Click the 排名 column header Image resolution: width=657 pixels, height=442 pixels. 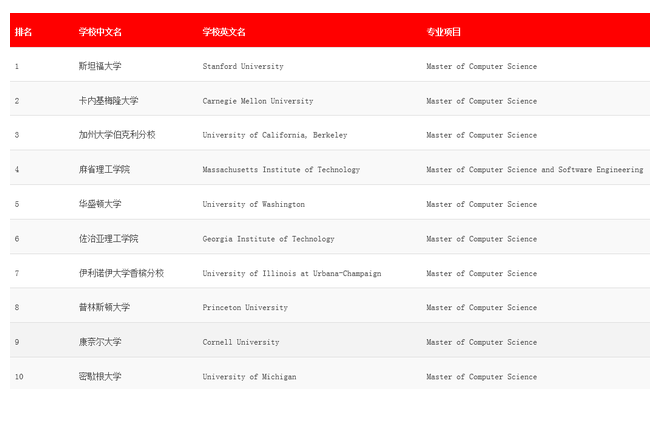click(x=23, y=32)
